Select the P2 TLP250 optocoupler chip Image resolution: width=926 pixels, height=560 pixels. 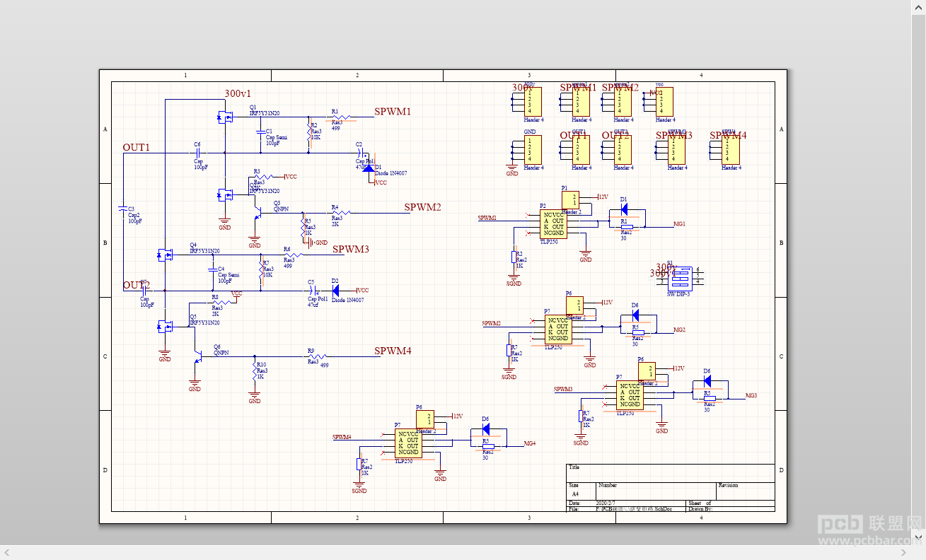[554, 224]
